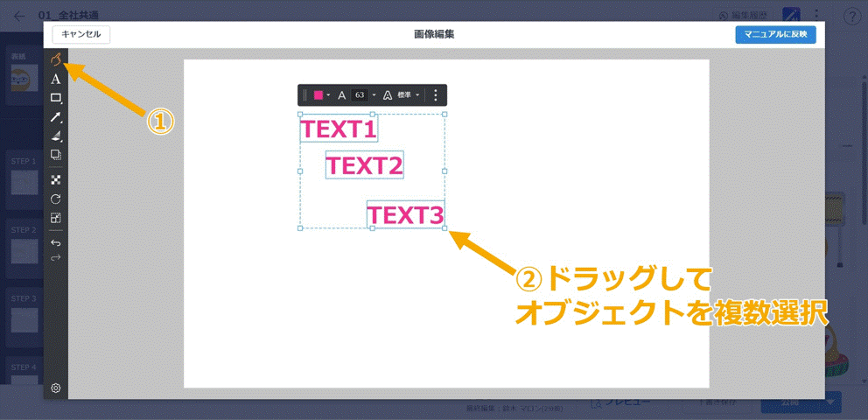The image size is (868, 420).
Task: Open the font size dropdown arrow
Action: pos(374,95)
